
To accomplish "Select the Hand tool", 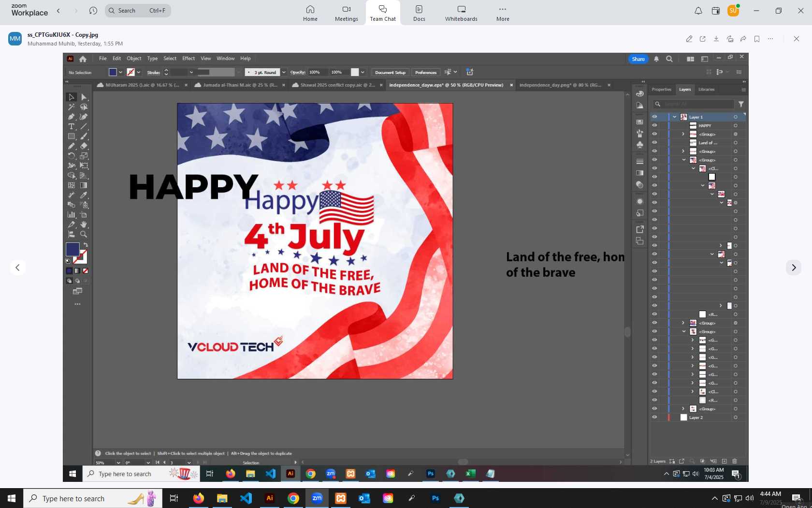I will pyautogui.click(x=84, y=224).
